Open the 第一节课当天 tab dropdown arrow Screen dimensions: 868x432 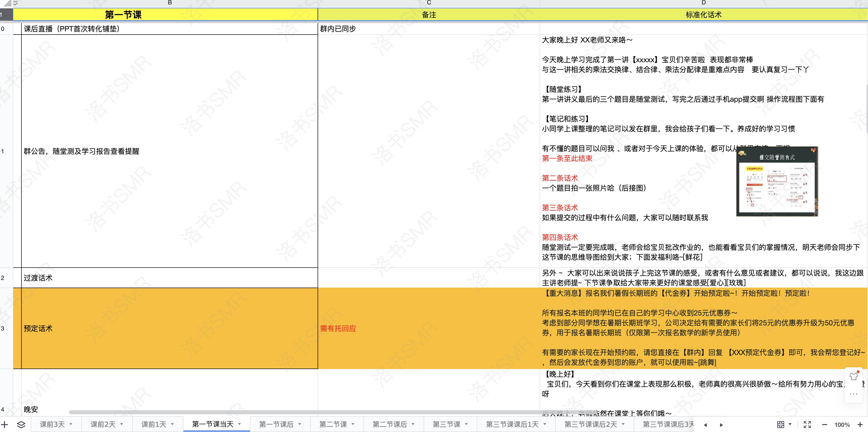pyautogui.click(x=240, y=424)
